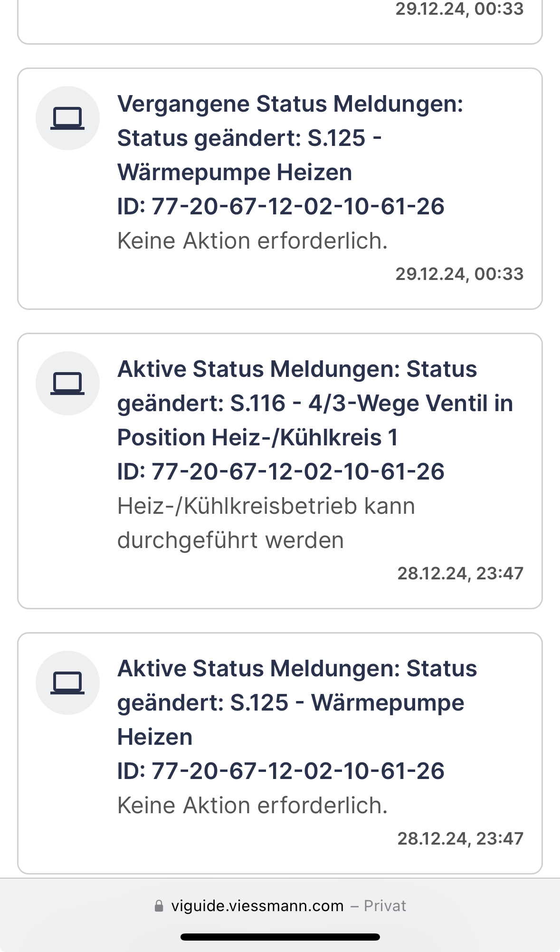
Task: Tap the iOS home indicator bar
Action: pos(280,937)
